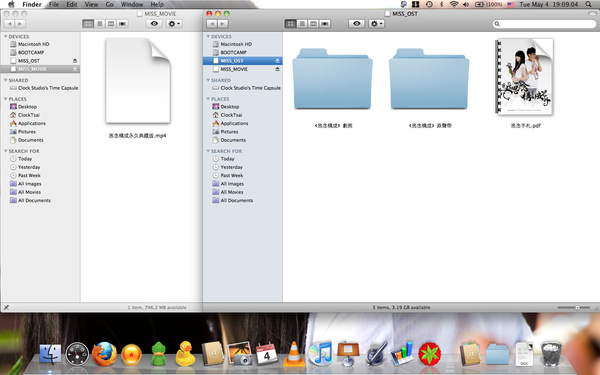This screenshot has height=375, width=600.
Task: Open the Go menu
Action: tap(109, 5)
